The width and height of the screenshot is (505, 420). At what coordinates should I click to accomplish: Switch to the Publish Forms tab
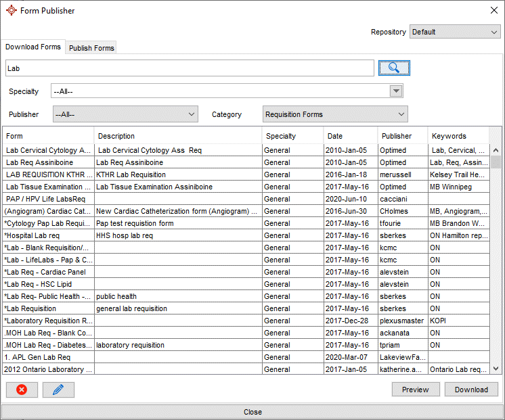[x=91, y=48]
